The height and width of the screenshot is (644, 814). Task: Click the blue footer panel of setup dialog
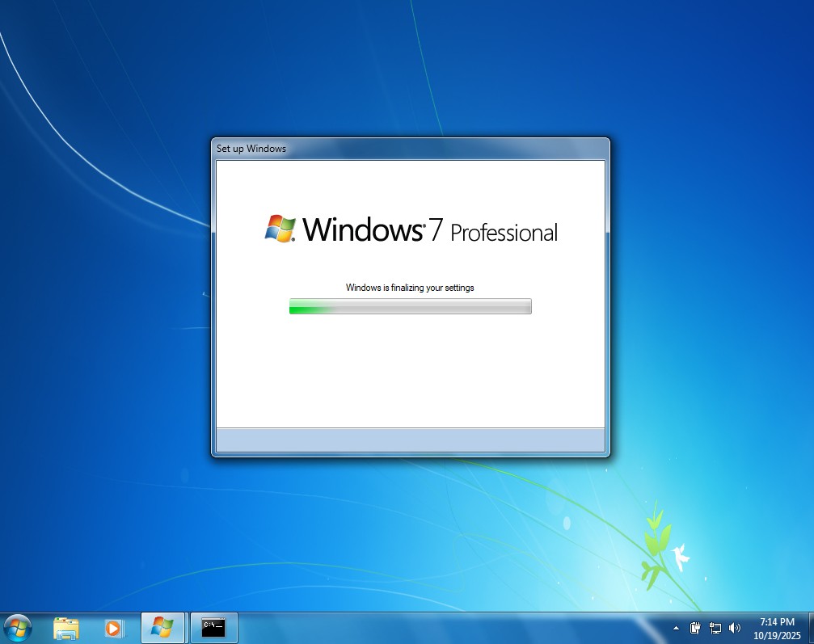410,440
